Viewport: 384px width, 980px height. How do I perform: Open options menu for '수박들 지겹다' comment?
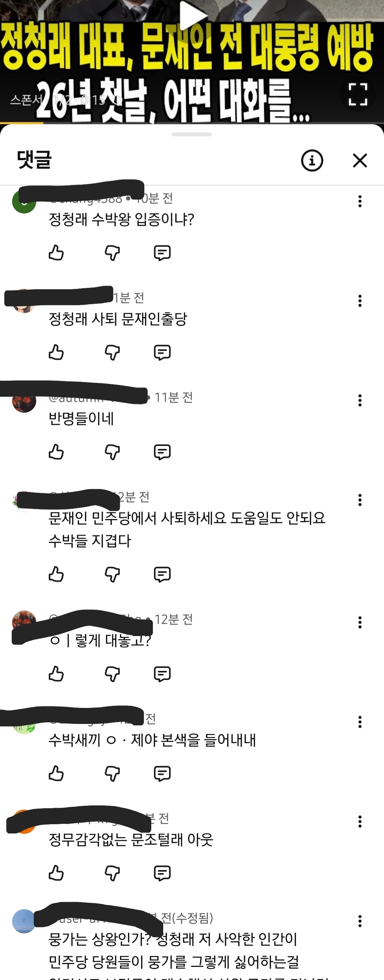[360, 500]
